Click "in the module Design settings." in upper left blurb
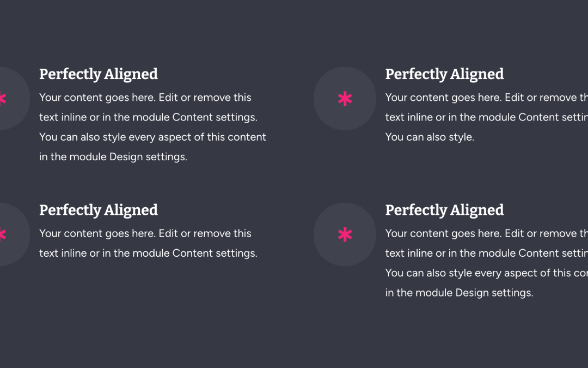Viewport: 588px width, 368px height. pyautogui.click(x=113, y=156)
